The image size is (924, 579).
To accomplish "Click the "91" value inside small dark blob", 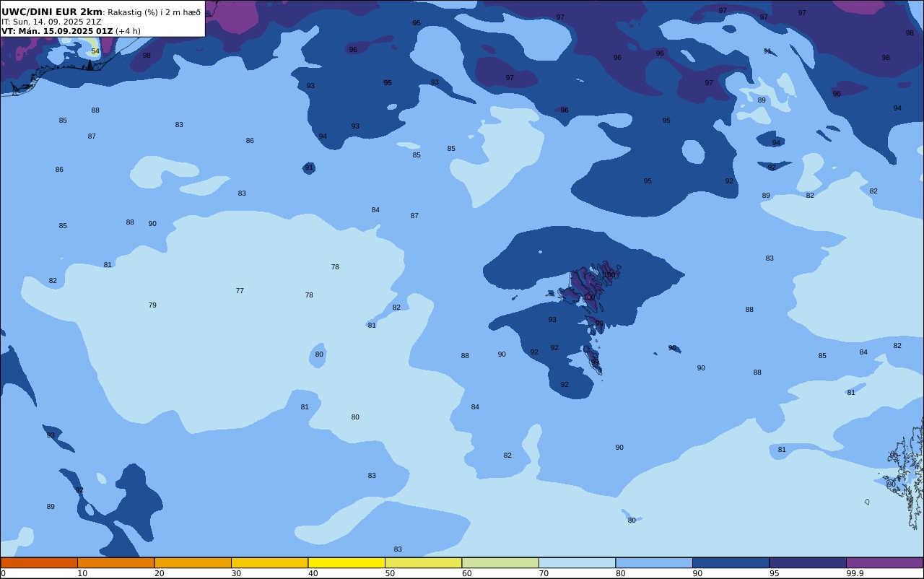I will (x=309, y=167).
